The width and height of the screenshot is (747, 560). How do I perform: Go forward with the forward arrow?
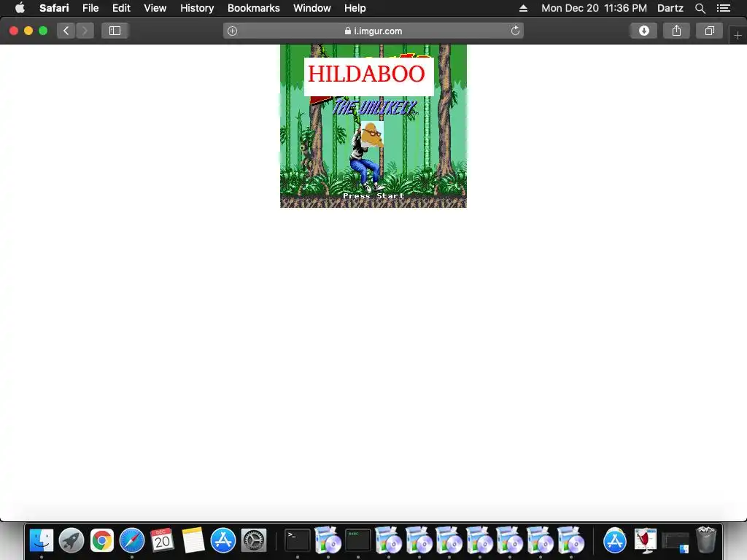point(85,31)
